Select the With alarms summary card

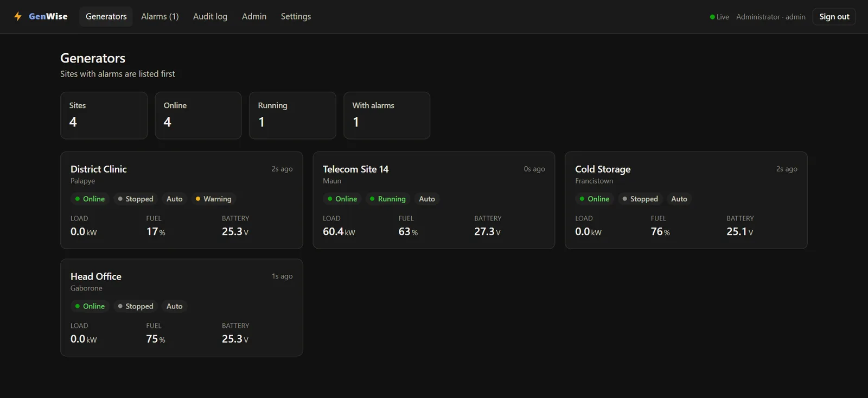(x=387, y=115)
